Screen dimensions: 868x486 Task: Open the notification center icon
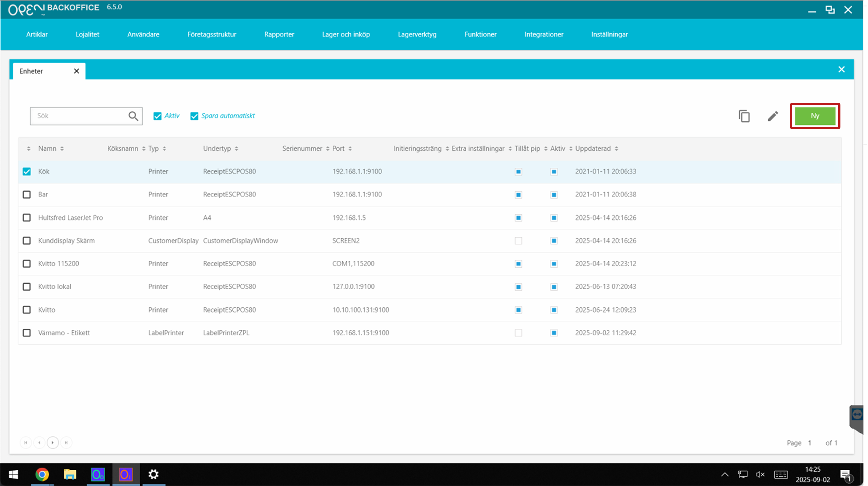pyautogui.click(x=846, y=475)
